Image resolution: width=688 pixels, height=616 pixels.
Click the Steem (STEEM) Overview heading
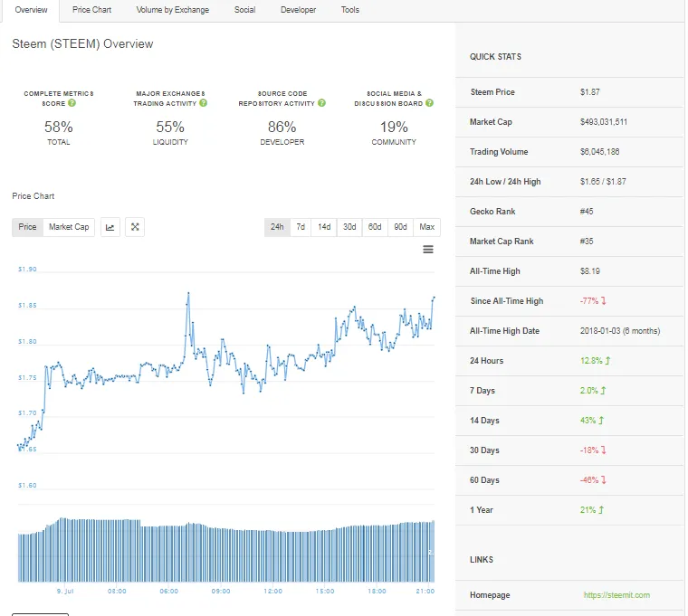pyautogui.click(x=82, y=43)
